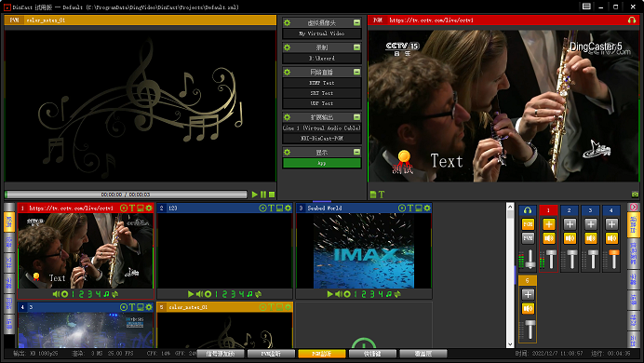Click the RTMP Test streaming button
This screenshot has height=363, width=644.
click(x=322, y=83)
